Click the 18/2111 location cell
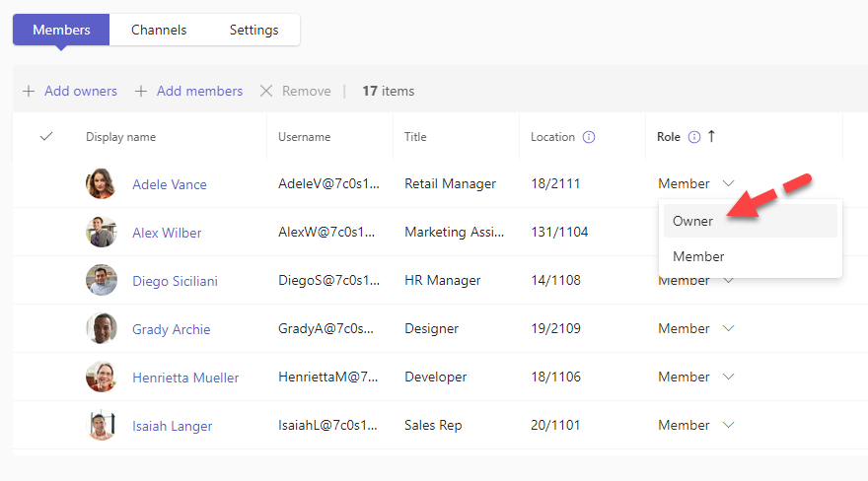This screenshot has width=868, height=481. coord(555,183)
